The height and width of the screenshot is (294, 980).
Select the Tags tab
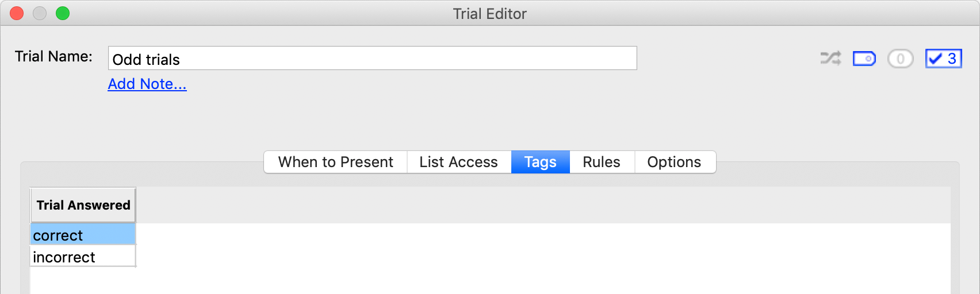(540, 162)
